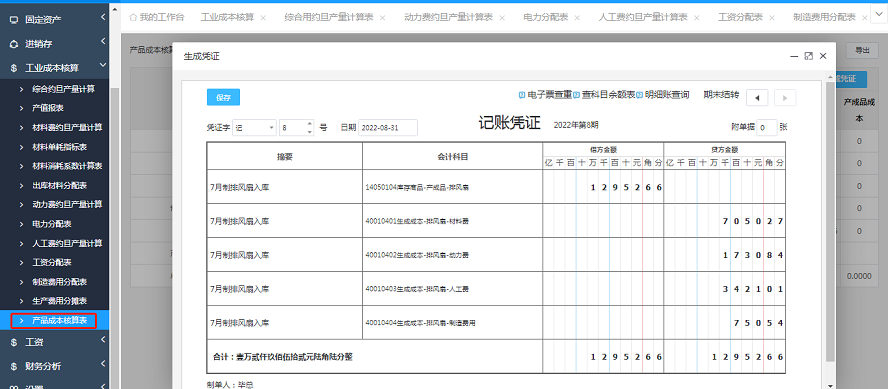Viewport: 888px width, 389px height.
Task: Click chevron arrow beside 产值报表
Action: (22, 108)
